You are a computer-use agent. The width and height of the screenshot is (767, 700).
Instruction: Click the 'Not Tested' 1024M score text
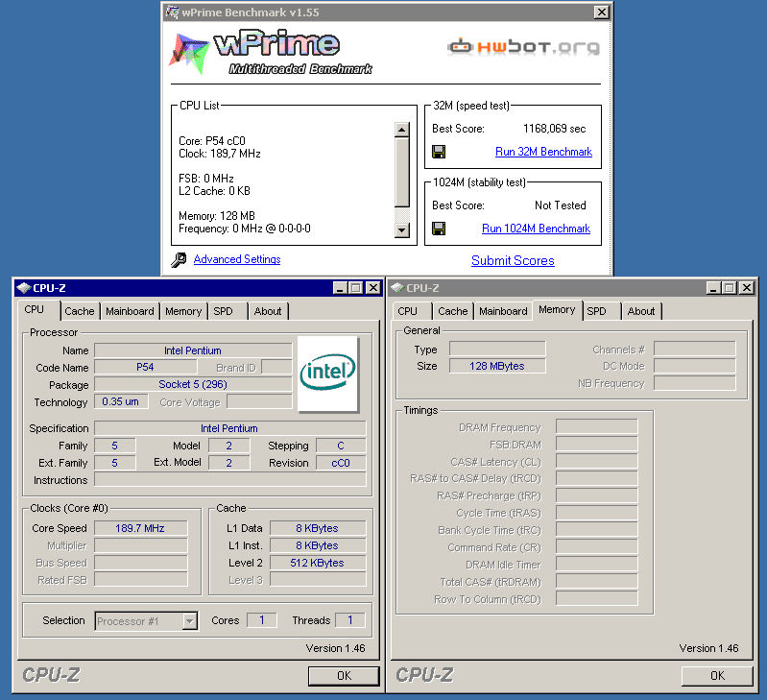[x=560, y=205]
